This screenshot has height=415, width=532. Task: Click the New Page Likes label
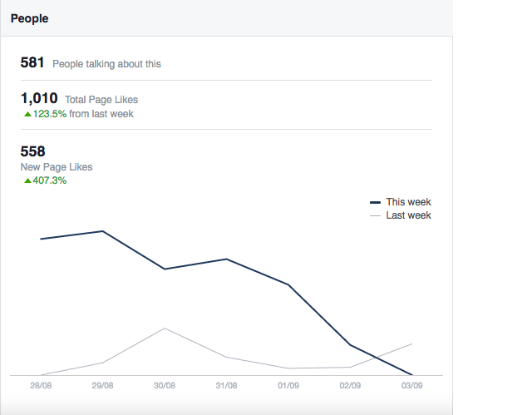point(57,167)
